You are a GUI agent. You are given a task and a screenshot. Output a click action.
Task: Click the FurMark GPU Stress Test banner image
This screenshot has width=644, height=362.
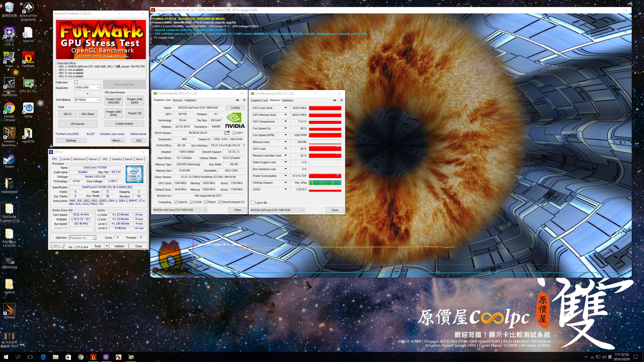pyautogui.click(x=101, y=40)
